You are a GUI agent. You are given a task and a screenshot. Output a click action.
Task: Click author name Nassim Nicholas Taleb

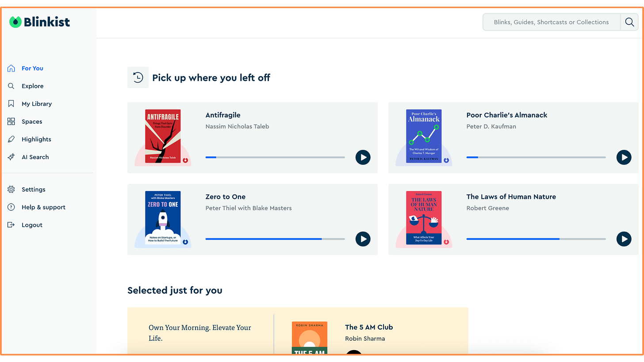tap(238, 126)
